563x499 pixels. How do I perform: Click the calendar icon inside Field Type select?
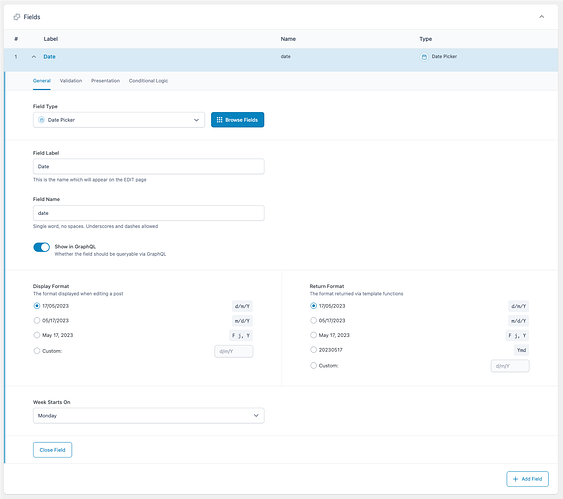(x=41, y=120)
